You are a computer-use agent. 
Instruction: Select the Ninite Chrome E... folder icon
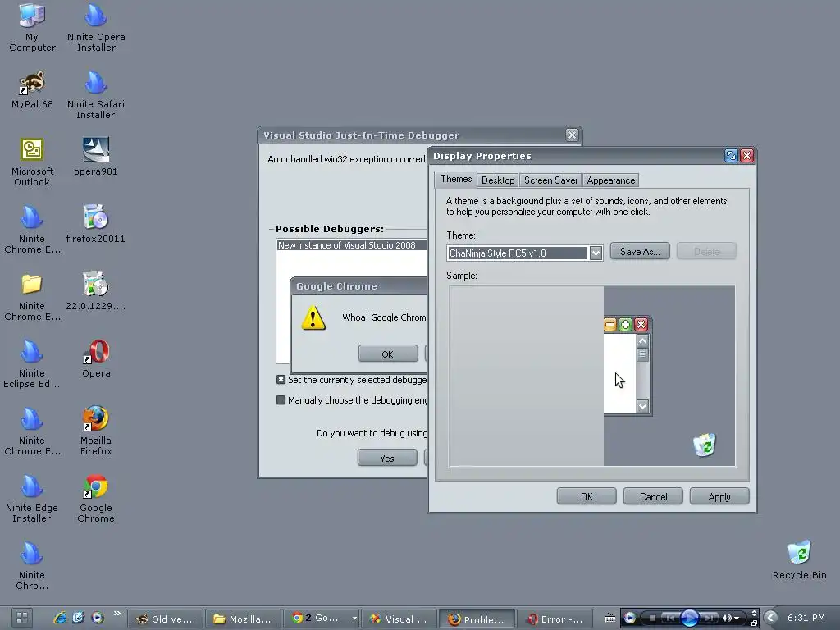coord(32,297)
